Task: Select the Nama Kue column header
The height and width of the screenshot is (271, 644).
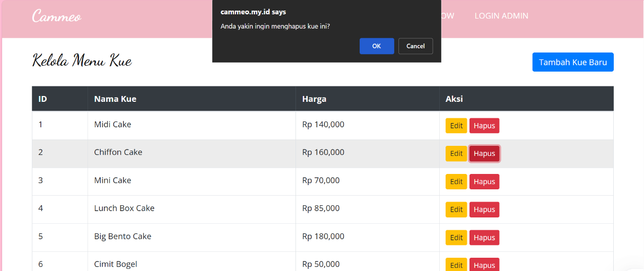Action: tap(115, 99)
